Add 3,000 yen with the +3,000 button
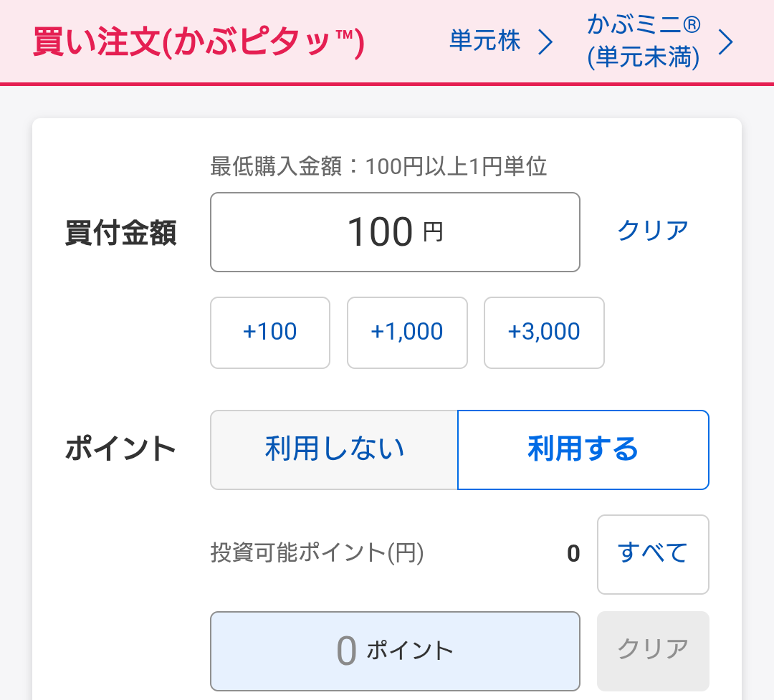The height and width of the screenshot is (700, 774). [544, 332]
